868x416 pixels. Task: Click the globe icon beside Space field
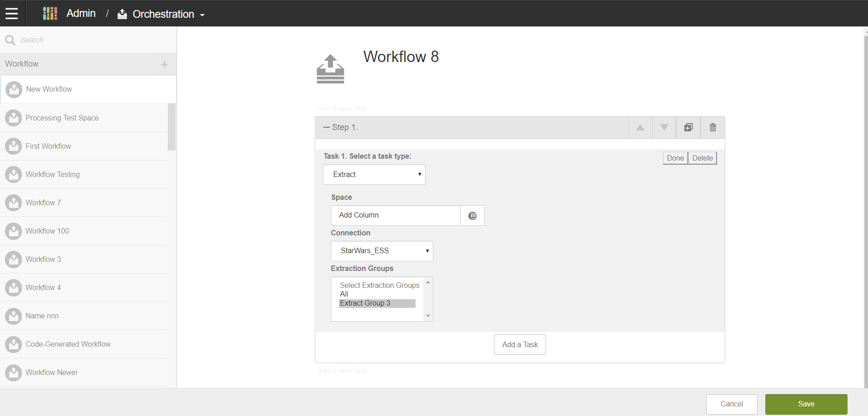473,216
